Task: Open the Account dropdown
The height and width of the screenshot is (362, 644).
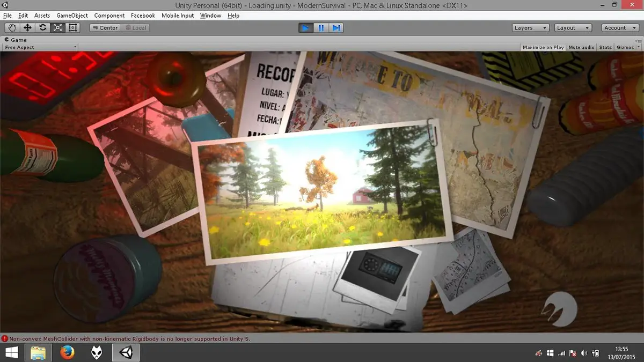Action: pyautogui.click(x=619, y=28)
